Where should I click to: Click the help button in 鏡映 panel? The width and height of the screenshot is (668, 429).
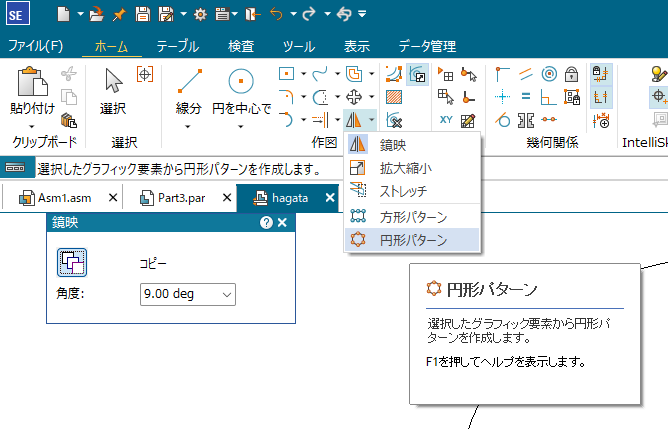266,223
